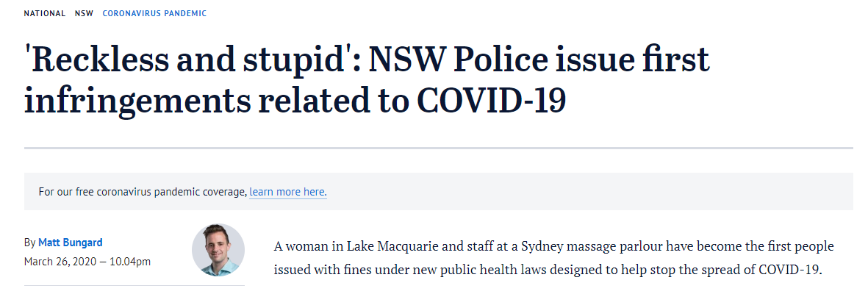
Task: Open author Matt Bungard's profile link
Action: pyautogui.click(x=70, y=243)
